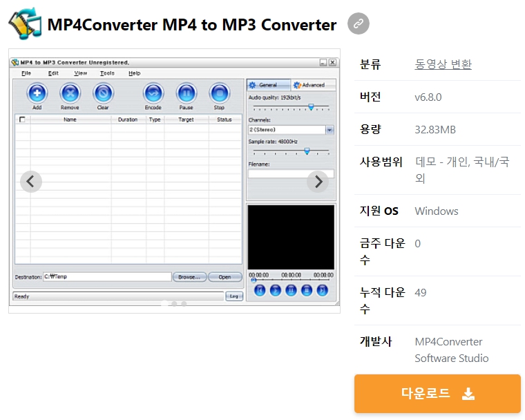The width and height of the screenshot is (525, 420).
Task: Open the File menu
Action: click(26, 73)
